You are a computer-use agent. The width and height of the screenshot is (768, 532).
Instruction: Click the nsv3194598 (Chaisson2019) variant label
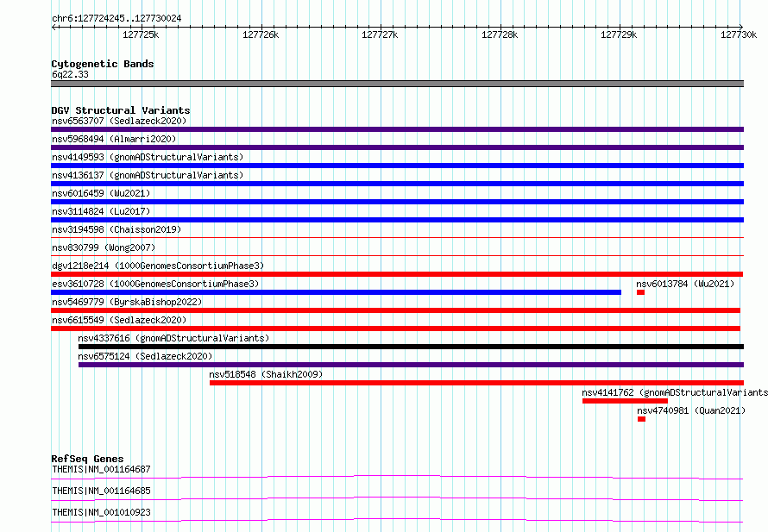pos(116,229)
